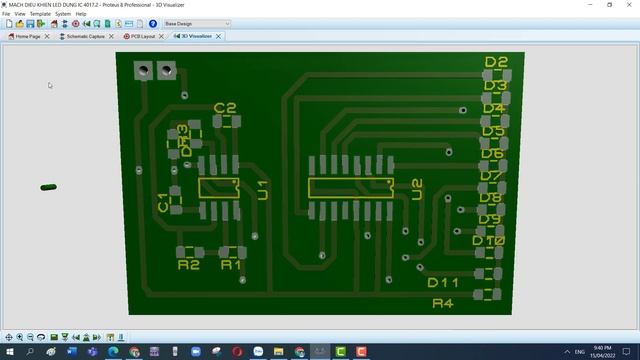Open Help with the blue question icon
Viewport: 640px width, 360px height.
tap(153, 24)
